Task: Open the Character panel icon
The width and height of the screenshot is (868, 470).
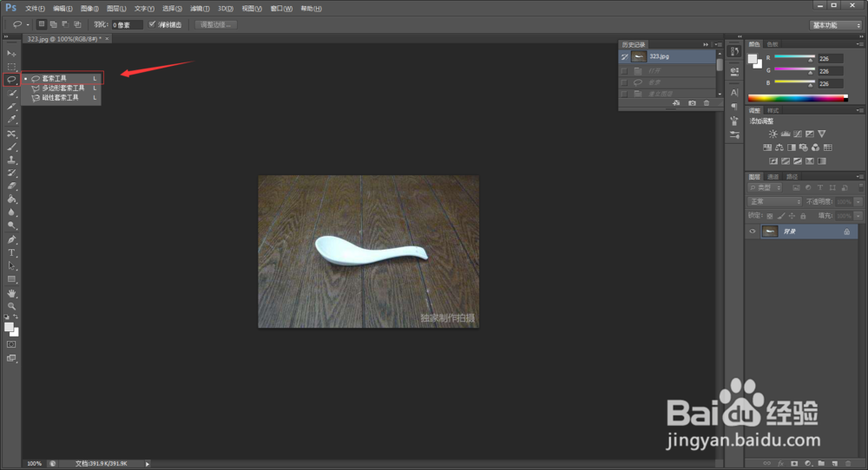Action: tap(734, 92)
